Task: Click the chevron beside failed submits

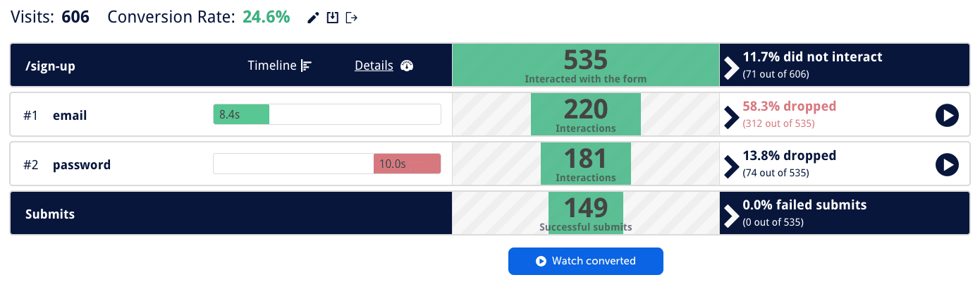Action: (731, 215)
